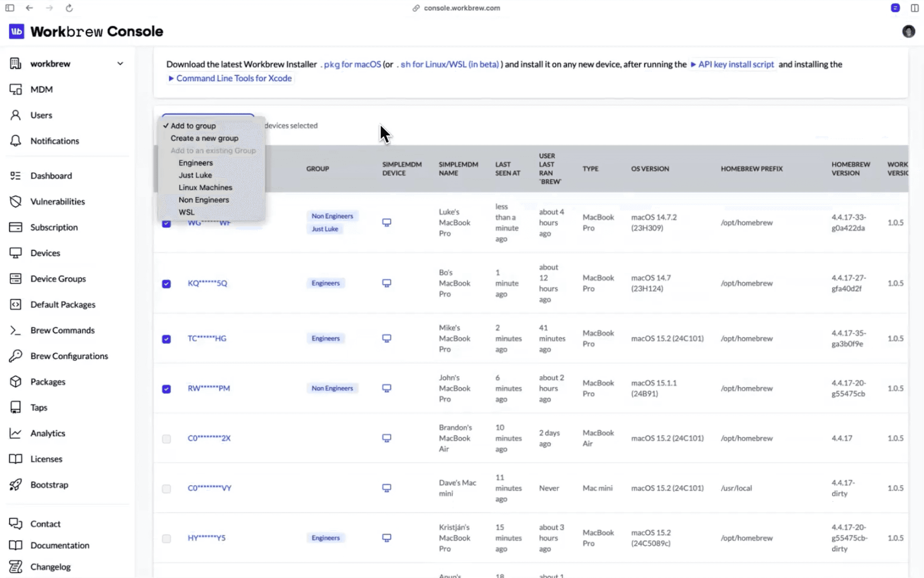
Task: Open the Workbrew Console home logo
Action: coord(86,31)
